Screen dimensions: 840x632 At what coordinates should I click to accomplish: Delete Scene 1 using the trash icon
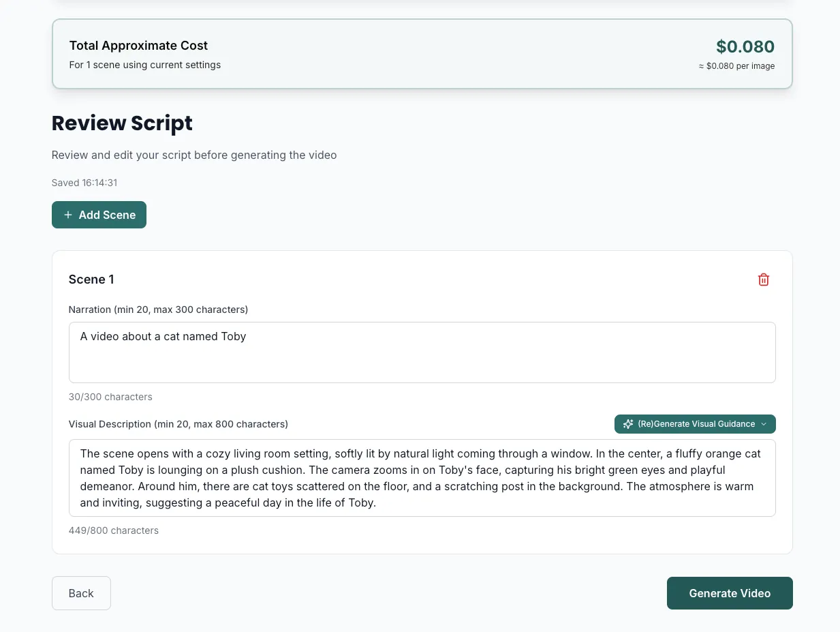click(x=763, y=280)
